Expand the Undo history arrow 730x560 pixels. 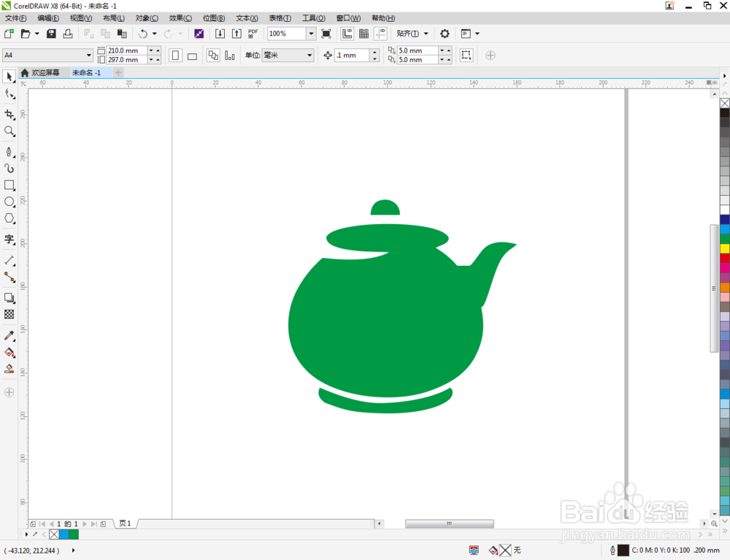point(155,34)
